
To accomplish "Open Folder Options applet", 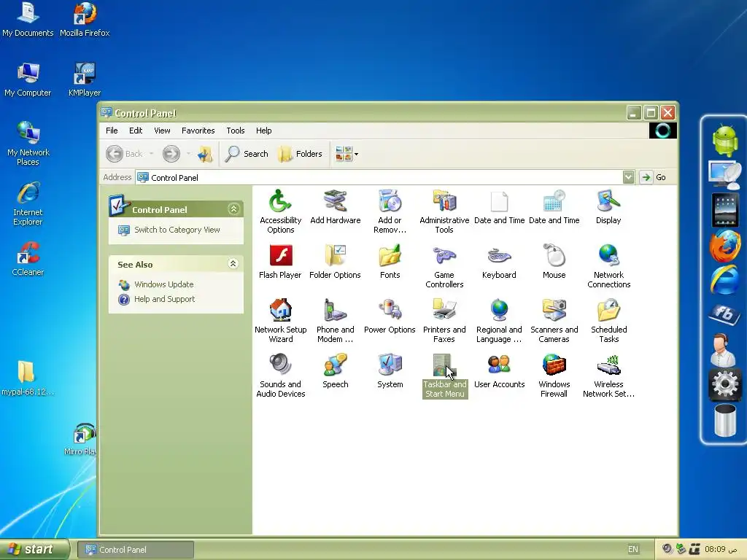I will (x=335, y=262).
